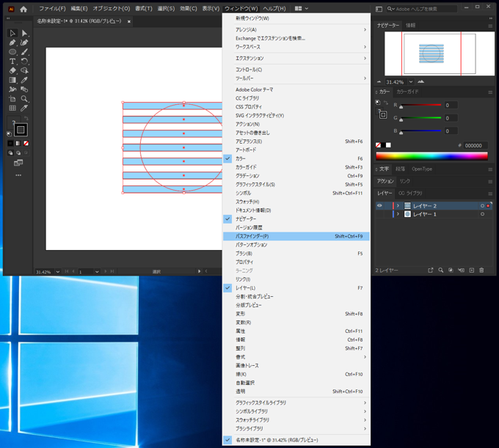
Task: Click the home icon in menu bar
Action: [x=23, y=9]
